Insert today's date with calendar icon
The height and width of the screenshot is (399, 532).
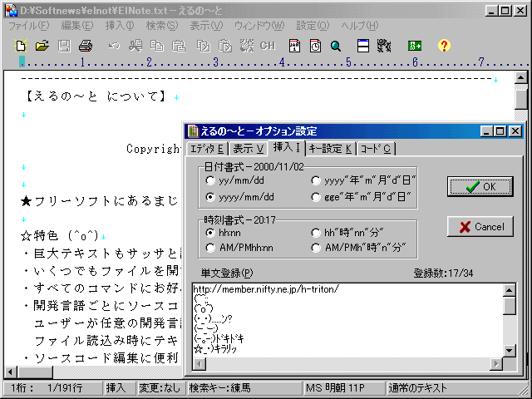point(294,46)
